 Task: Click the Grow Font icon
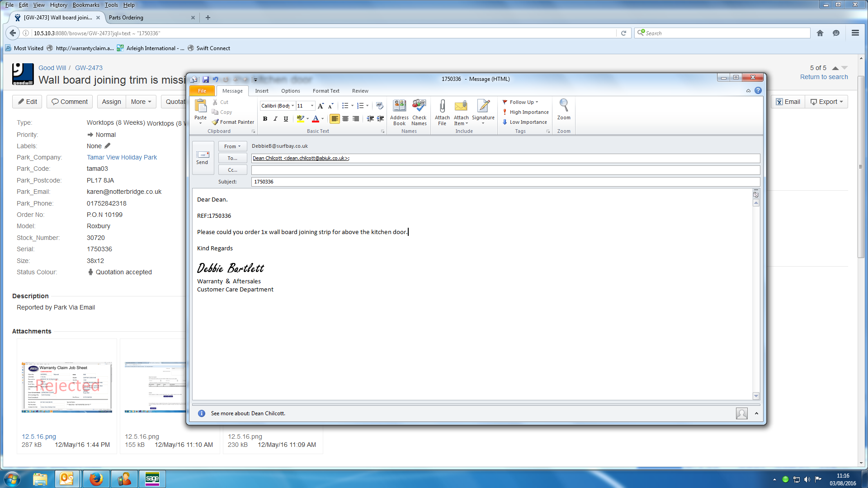321,106
